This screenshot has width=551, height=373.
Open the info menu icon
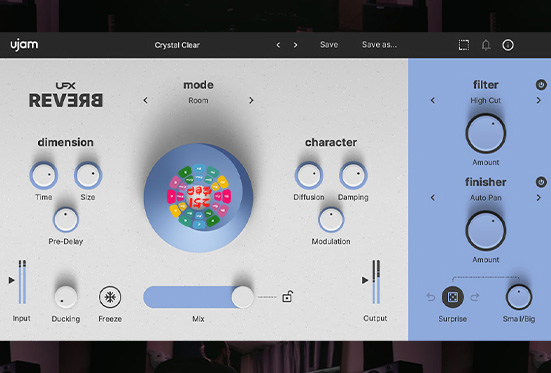click(x=508, y=45)
